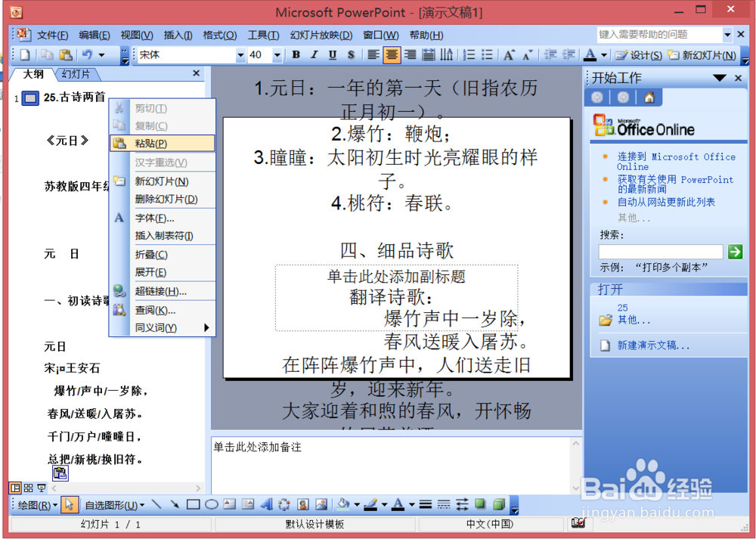Image resolution: width=756 pixels, height=539 pixels.
Task: Apply center alignment from the formatting toolbar
Action: pyautogui.click(x=392, y=54)
